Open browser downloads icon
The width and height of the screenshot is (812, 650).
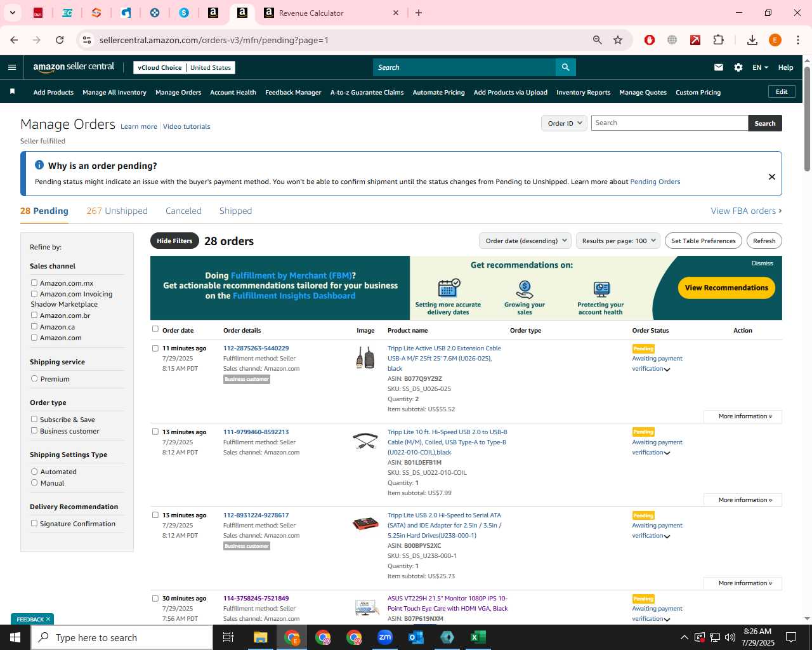(752, 40)
